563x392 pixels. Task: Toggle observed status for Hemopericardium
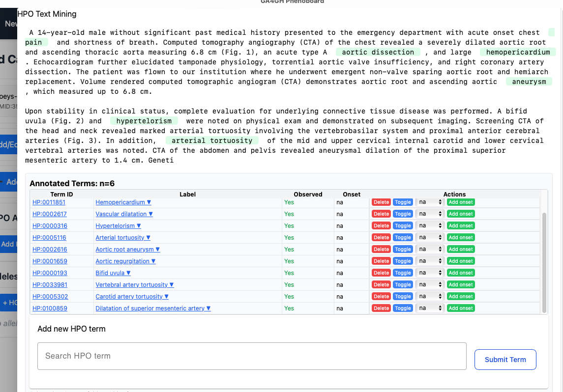pyautogui.click(x=403, y=202)
